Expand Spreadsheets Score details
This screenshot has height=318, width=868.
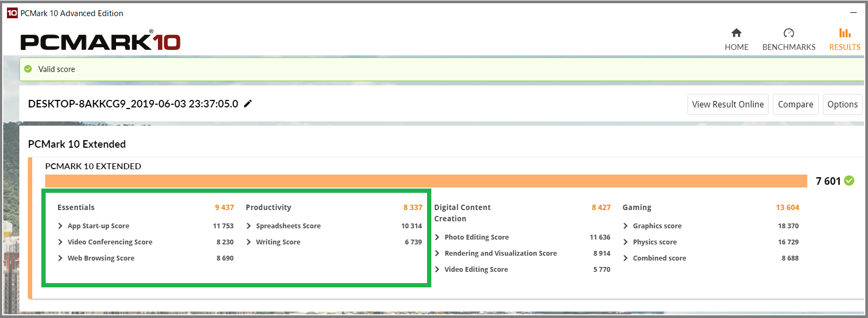click(x=249, y=226)
